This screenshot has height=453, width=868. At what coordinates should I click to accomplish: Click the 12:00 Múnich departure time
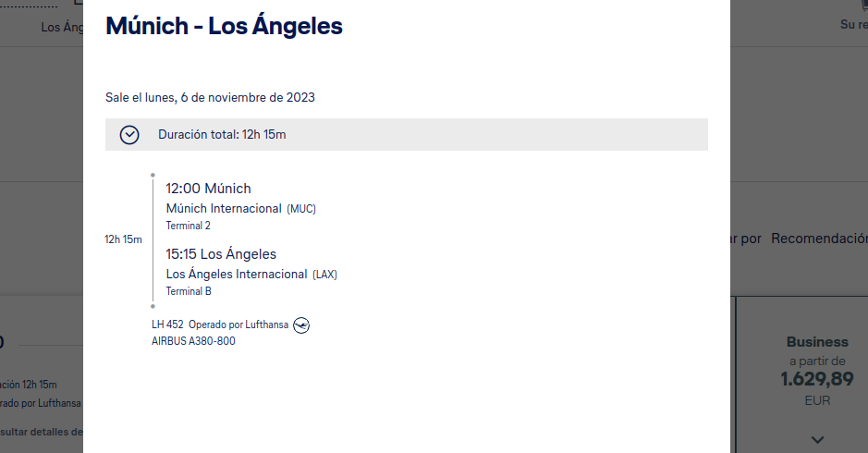click(x=208, y=189)
